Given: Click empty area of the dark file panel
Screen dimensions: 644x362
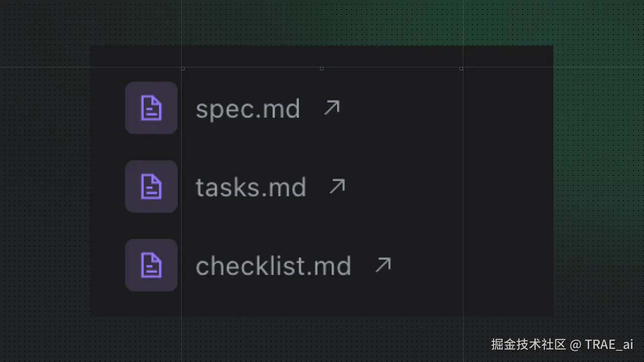Looking at the screenshot, I should pos(503,201).
